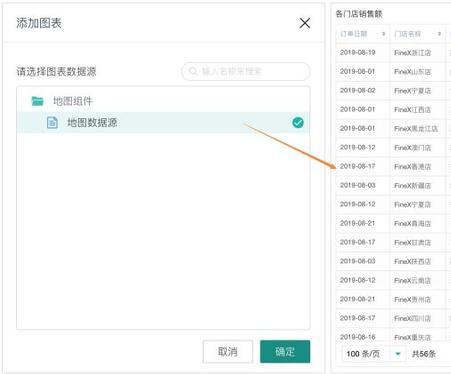Focus the 输入名称来搜索 search field
This screenshot has height=374, width=451.
246,71
